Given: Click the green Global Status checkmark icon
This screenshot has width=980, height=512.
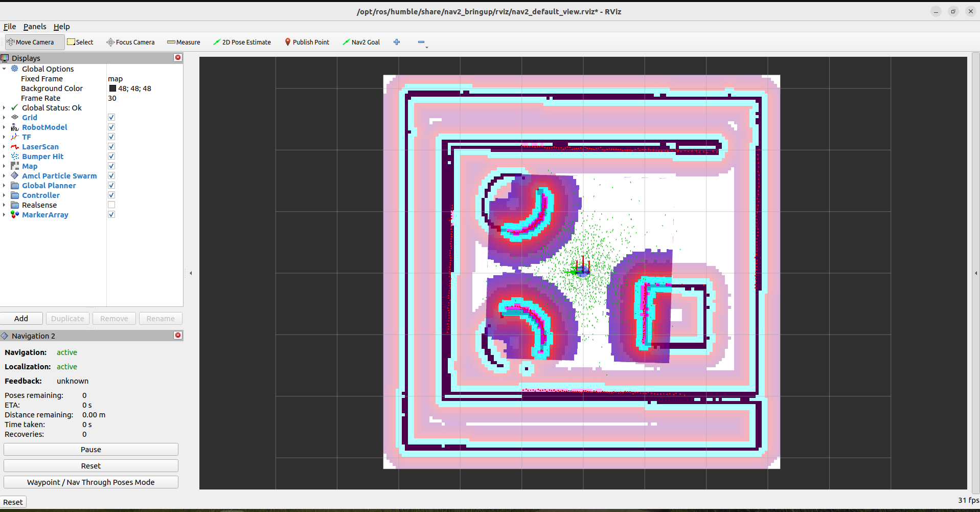Looking at the screenshot, I should (15, 107).
